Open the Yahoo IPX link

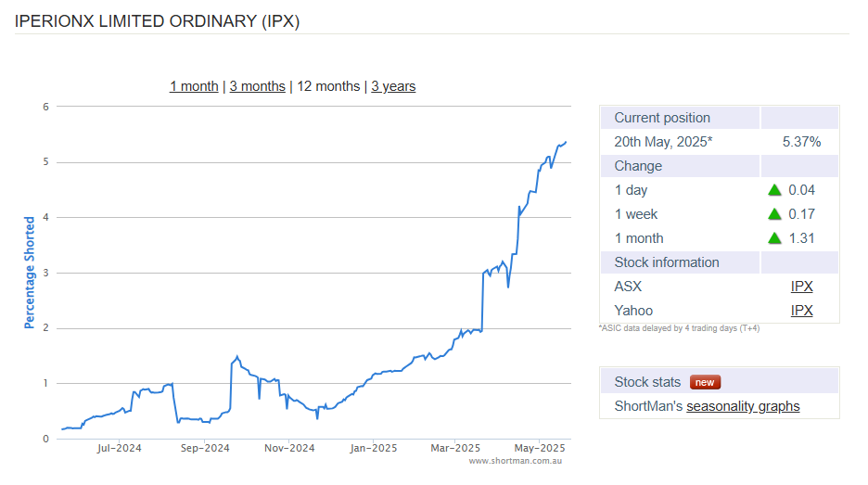tap(801, 311)
